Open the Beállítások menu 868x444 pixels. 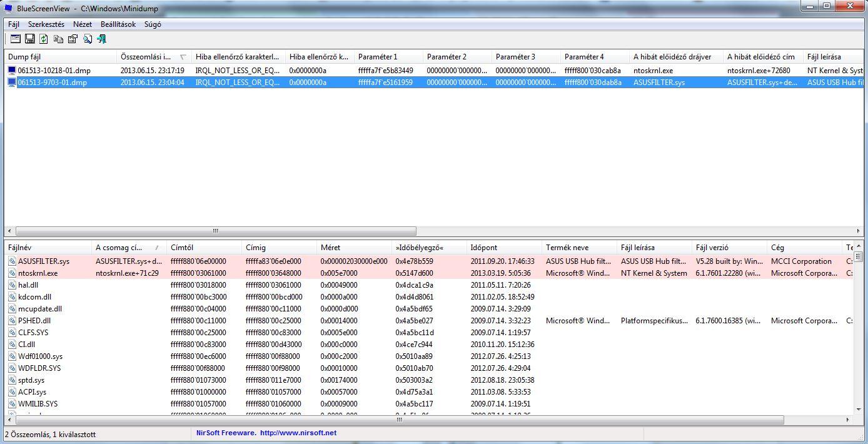tap(118, 24)
